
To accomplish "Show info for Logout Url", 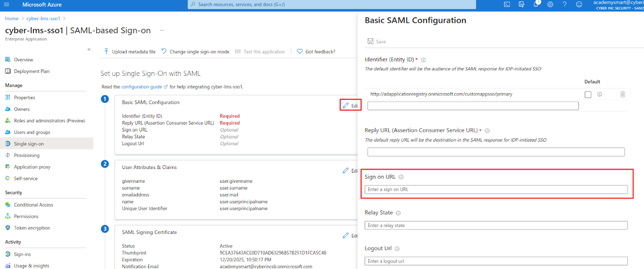I will 397,249.
